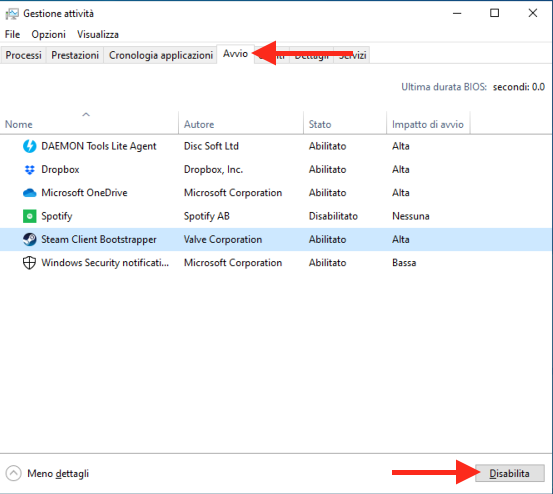Image resolution: width=553 pixels, height=494 pixels.
Task: Click Ultima durata BIOS label
Action: 444,87
